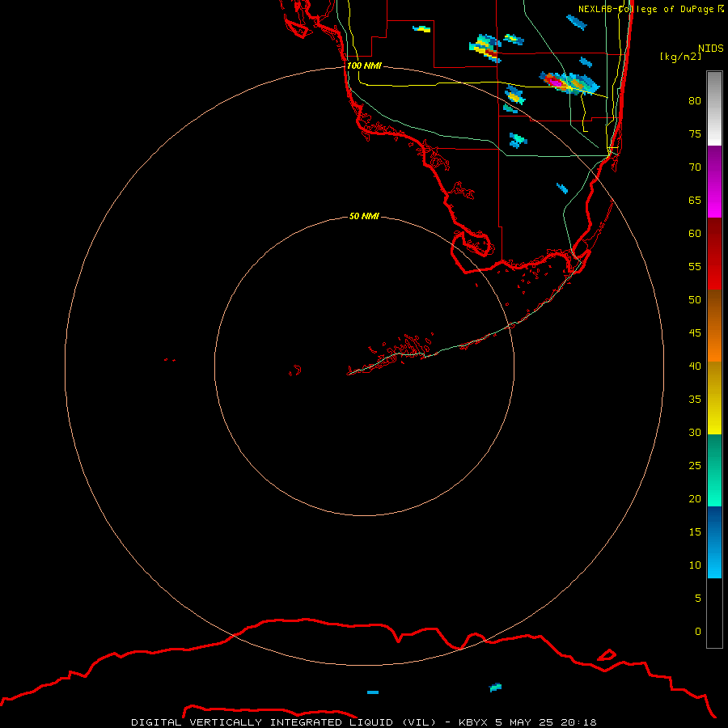The width and height of the screenshot is (728, 728).
Task: Click the 50 NMI range ring label
Action: coord(364,216)
